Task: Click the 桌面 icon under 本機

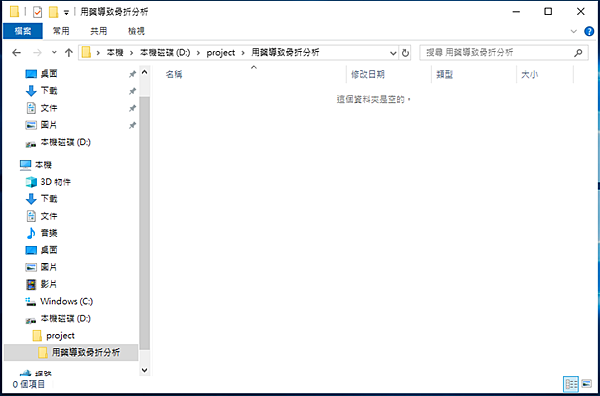Action: coord(31,250)
